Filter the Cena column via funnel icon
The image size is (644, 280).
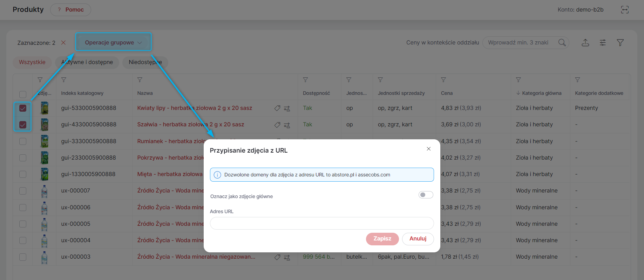[x=443, y=80]
